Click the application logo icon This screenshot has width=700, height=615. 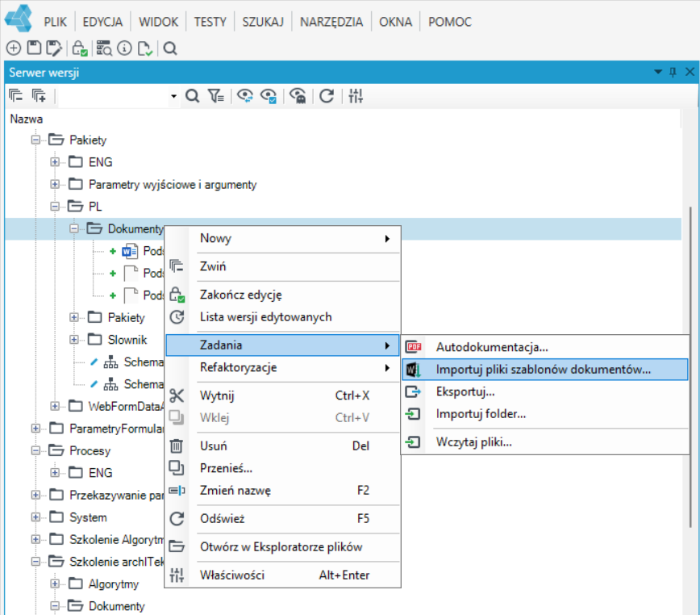[x=19, y=19]
